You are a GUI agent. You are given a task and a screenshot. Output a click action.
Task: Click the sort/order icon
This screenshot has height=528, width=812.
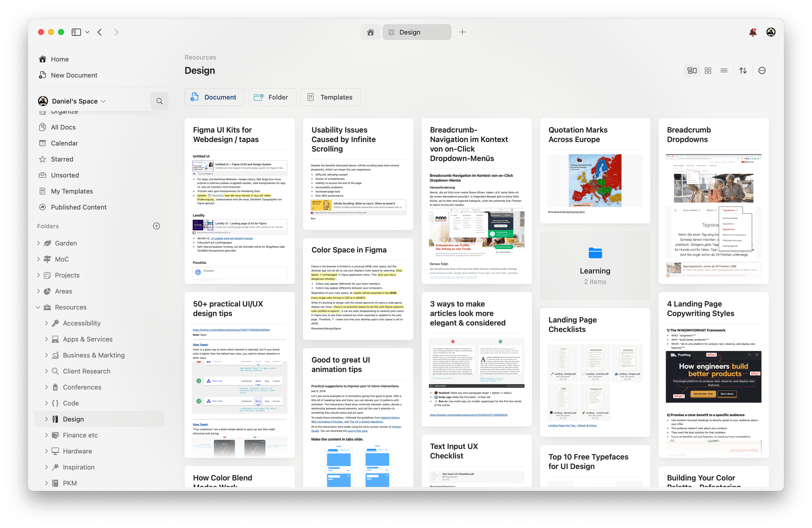[x=743, y=70]
